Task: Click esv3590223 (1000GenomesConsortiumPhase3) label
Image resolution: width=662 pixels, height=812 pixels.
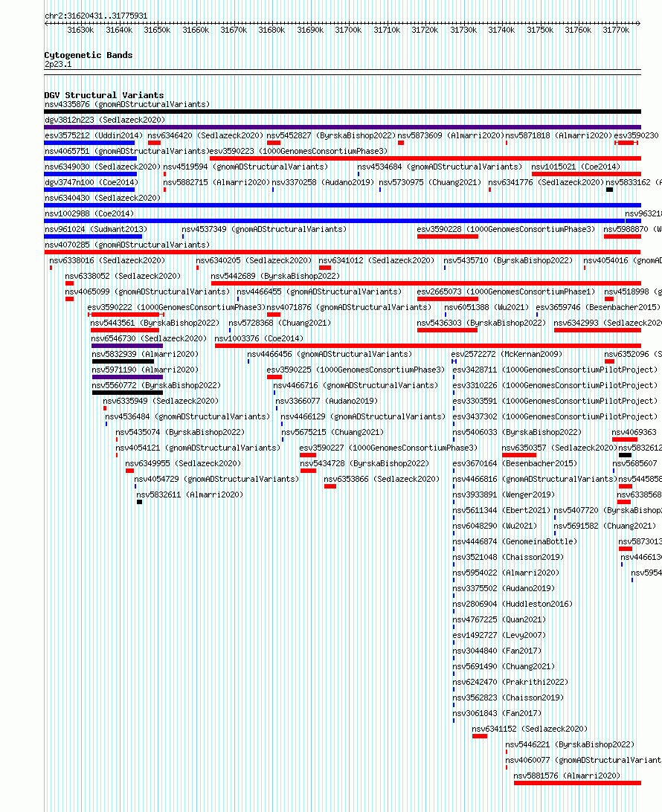Action: click(x=299, y=151)
